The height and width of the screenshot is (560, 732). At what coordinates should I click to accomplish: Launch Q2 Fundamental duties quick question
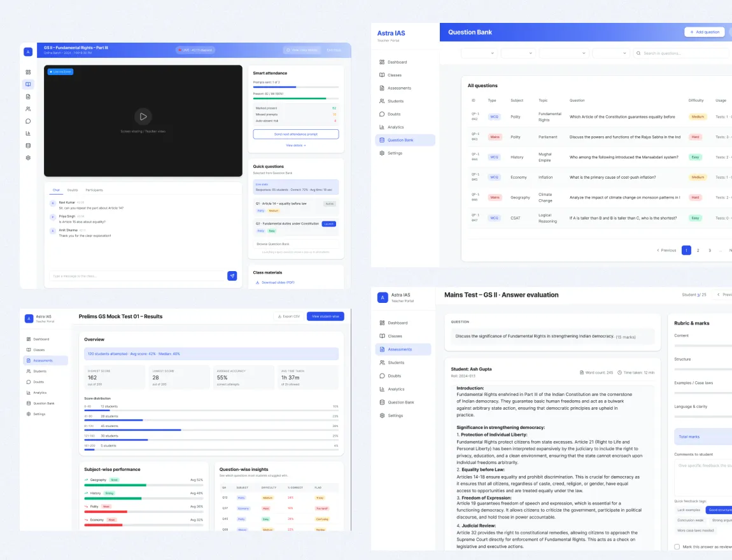click(x=328, y=224)
